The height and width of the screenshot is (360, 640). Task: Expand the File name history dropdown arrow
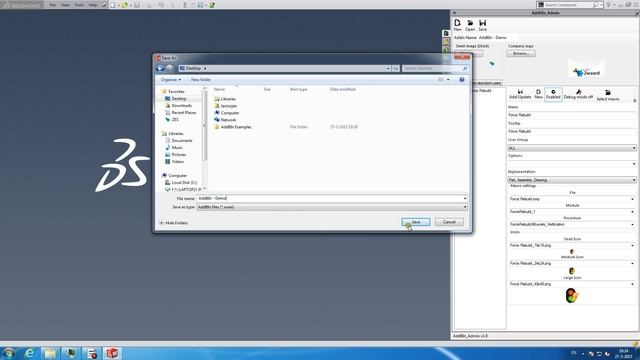click(465, 198)
